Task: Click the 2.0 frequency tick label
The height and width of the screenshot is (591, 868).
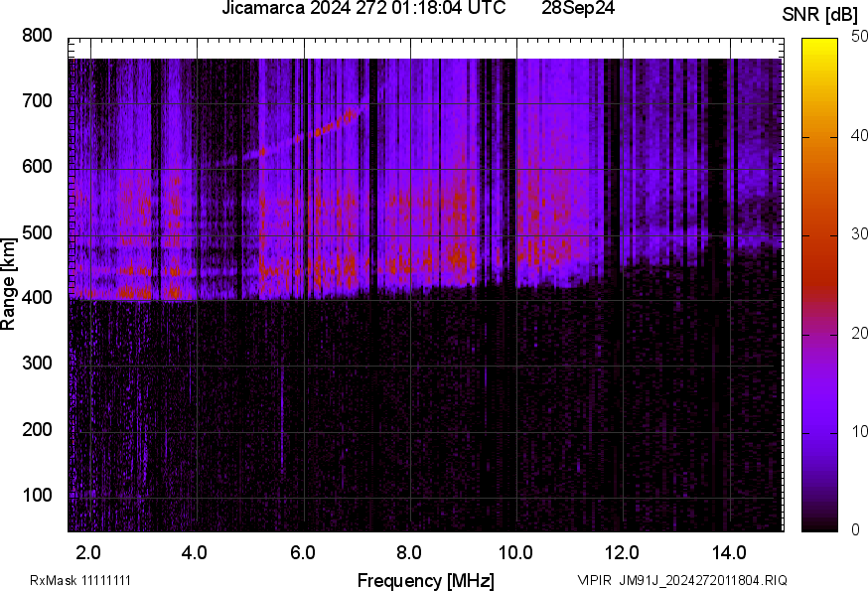Action: pos(89,551)
